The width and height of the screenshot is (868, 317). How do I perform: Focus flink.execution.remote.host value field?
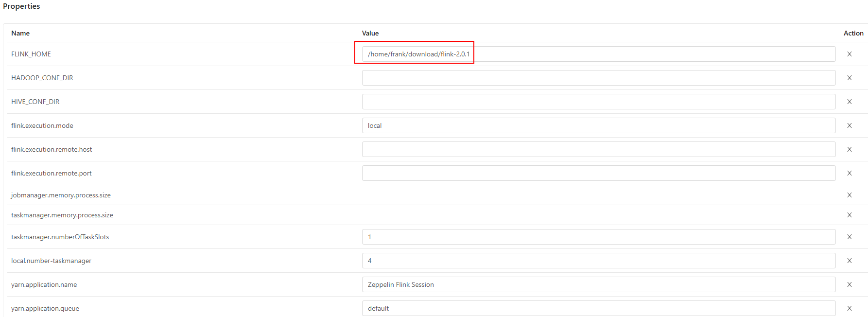pos(599,149)
